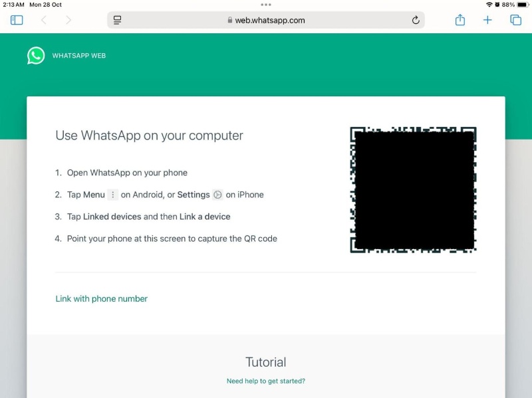Open Need help to get started link
532x398 pixels.
[265, 381]
